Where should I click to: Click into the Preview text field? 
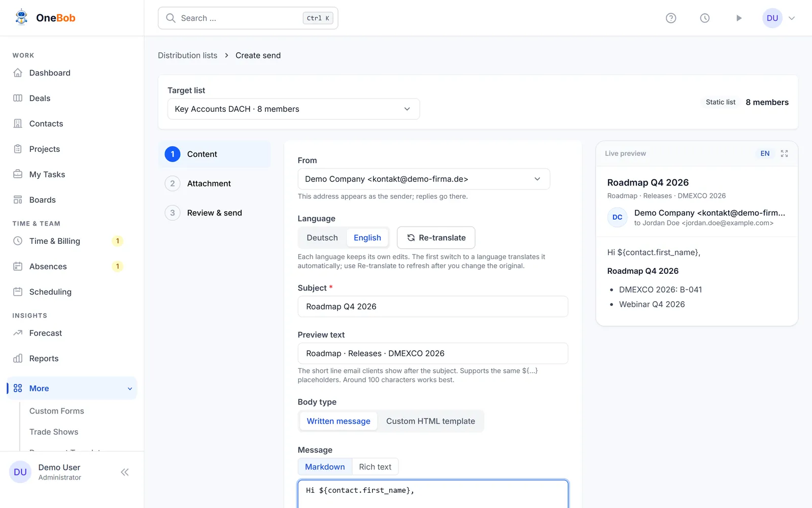433,353
